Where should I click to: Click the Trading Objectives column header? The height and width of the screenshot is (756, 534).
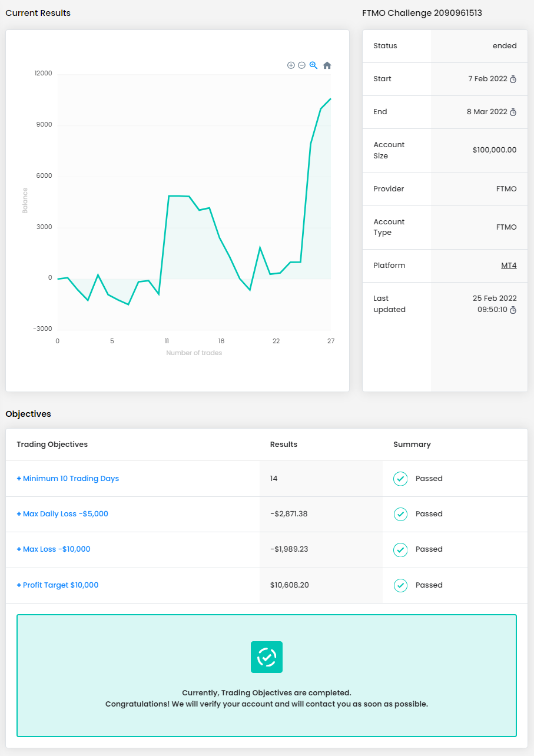click(x=52, y=445)
